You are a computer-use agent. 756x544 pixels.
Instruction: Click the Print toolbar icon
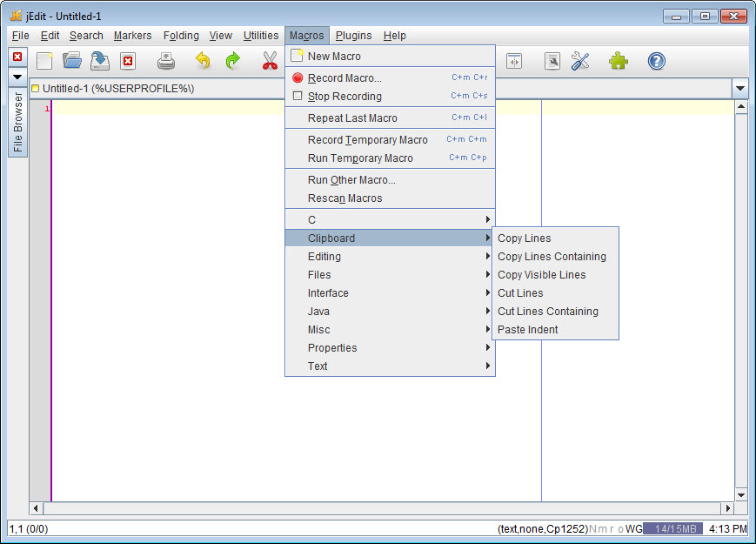tap(166, 61)
